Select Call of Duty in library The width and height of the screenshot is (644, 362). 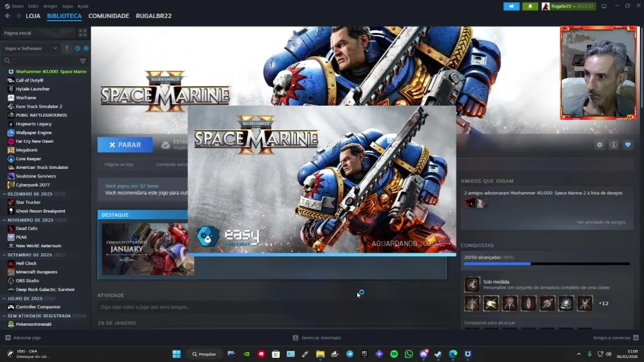coord(30,80)
